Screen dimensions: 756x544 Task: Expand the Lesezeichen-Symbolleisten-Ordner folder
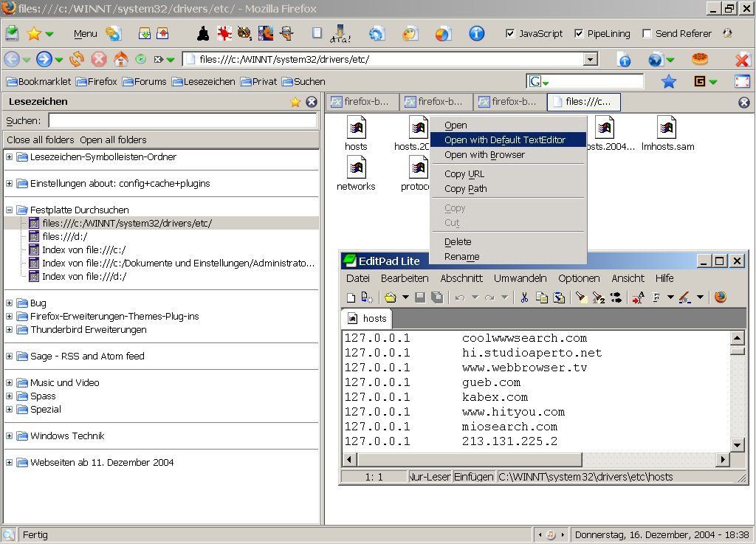[x=9, y=156]
